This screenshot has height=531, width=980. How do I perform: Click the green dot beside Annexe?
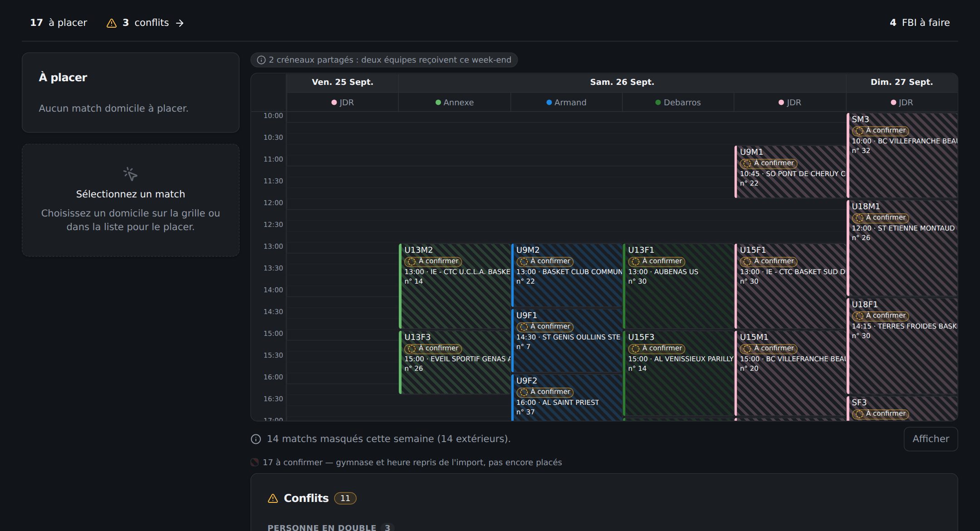pos(438,103)
